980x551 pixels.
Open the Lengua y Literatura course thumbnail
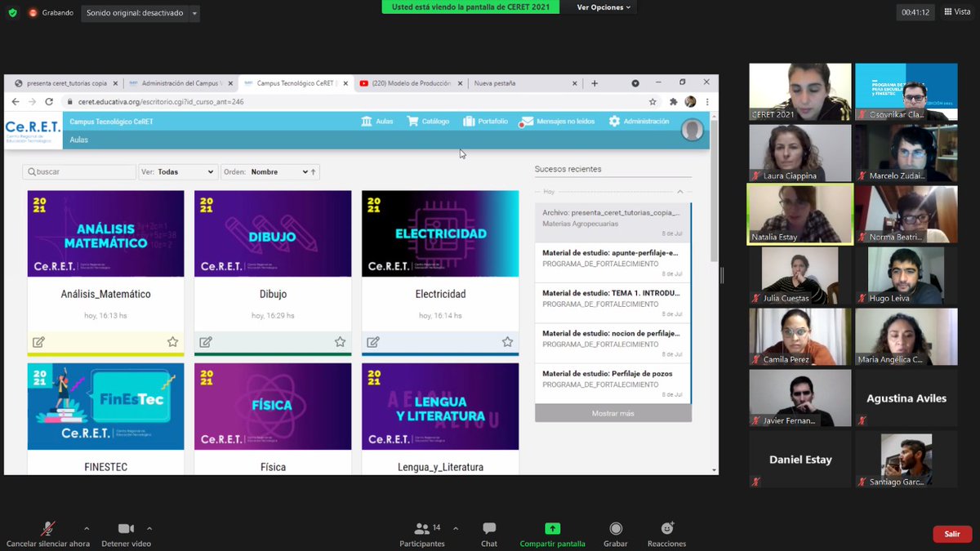(440, 407)
